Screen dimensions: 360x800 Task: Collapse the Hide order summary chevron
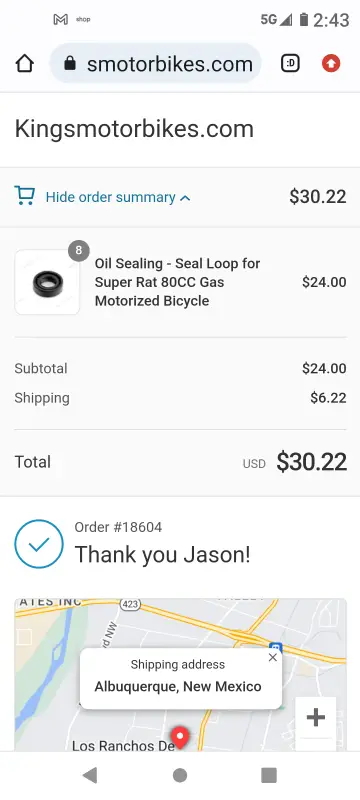(x=186, y=198)
